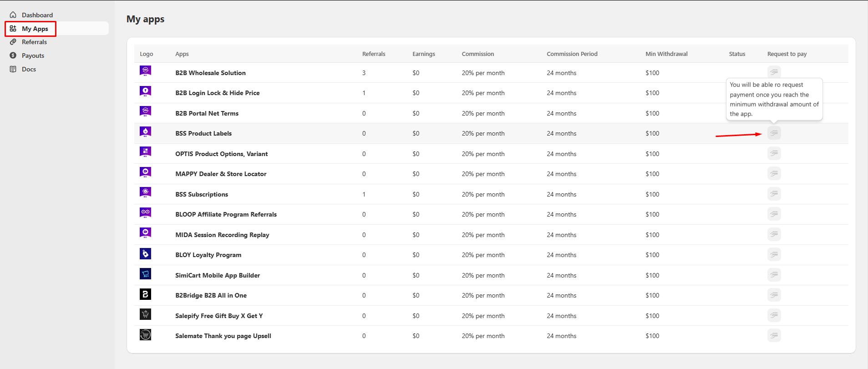Select OPTIS Product Options, Variant name
This screenshot has width=868, height=369.
pyautogui.click(x=221, y=154)
